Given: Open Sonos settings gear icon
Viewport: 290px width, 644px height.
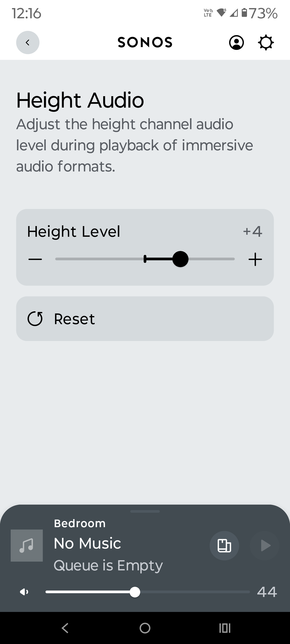Looking at the screenshot, I should 266,43.
